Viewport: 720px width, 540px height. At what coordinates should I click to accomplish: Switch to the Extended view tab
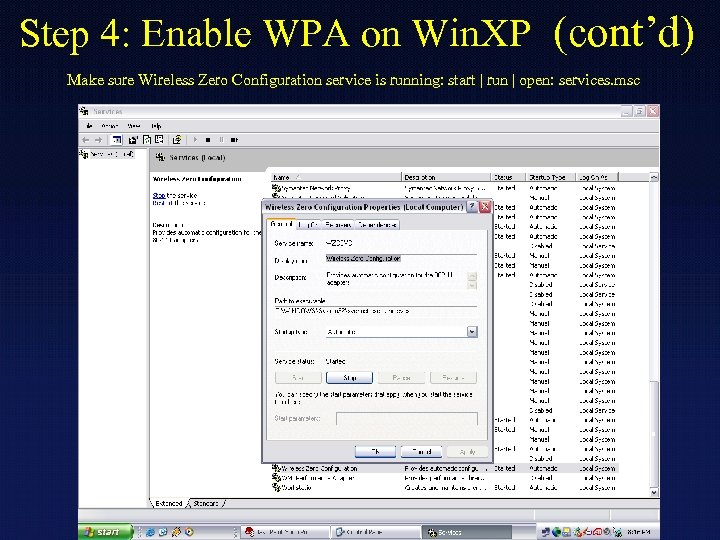168,503
